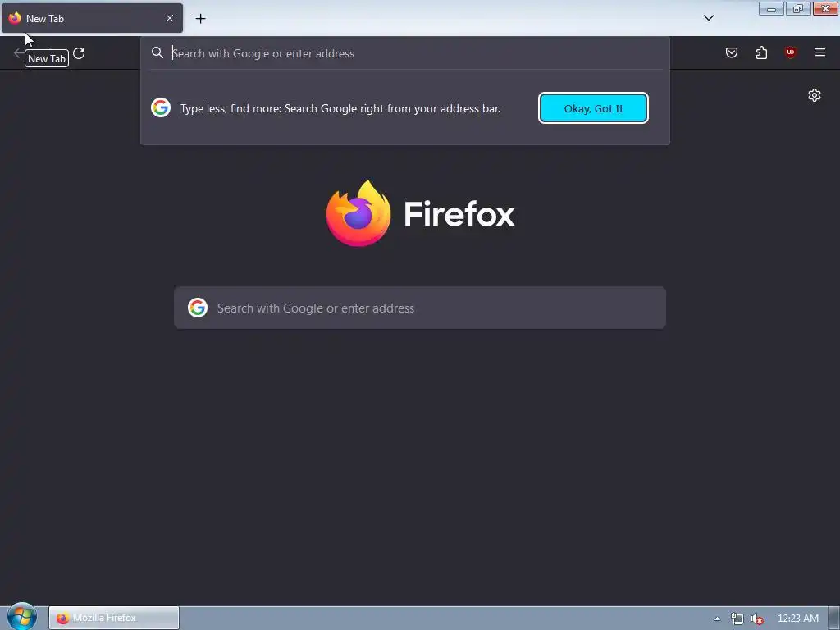Click the Google logo in search tip
This screenshot has width=840, height=630.
pos(161,107)
